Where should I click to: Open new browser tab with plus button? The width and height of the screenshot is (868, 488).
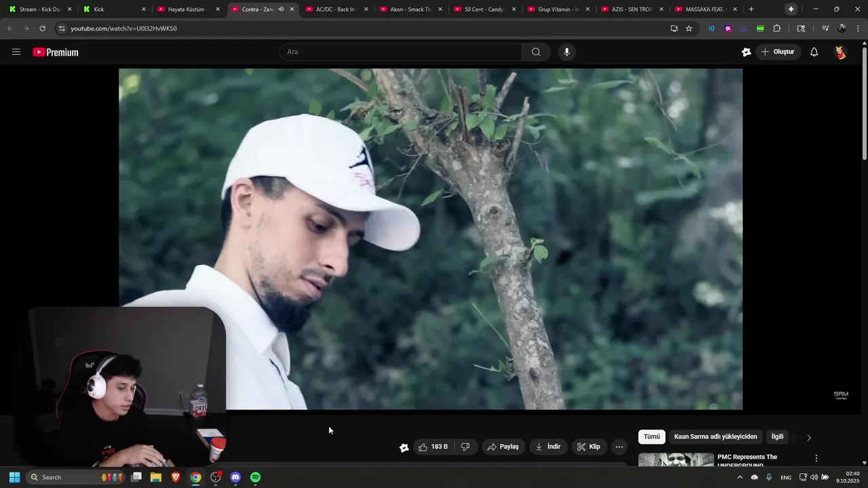click(x=751, y=9)
